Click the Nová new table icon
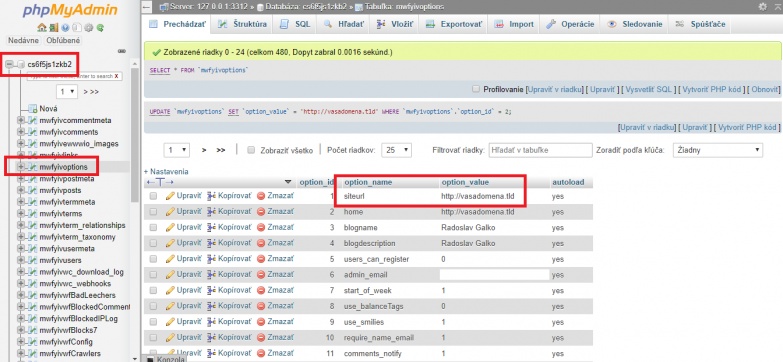The image size is (783, 362). pos(33,108)
